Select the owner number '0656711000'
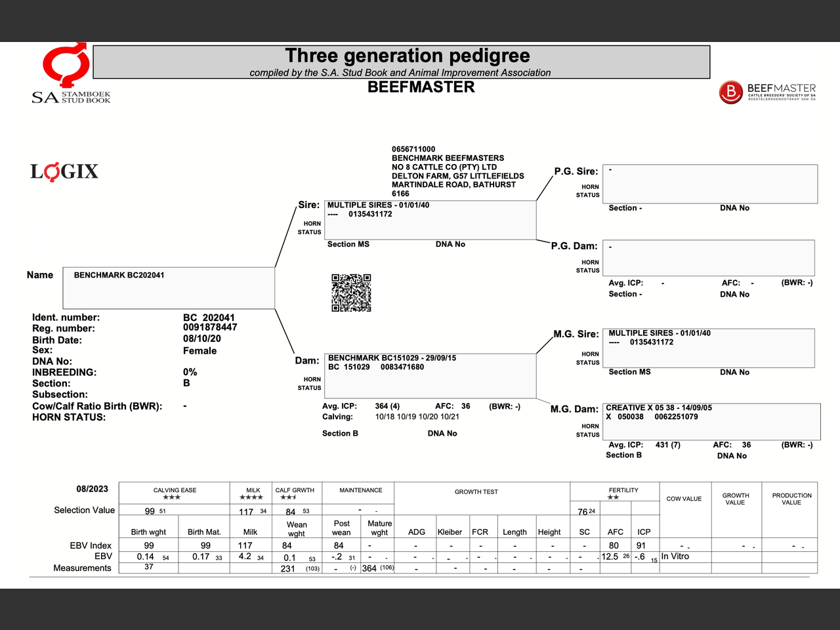Screen dimensions: 840x630 tap(413, 150)
